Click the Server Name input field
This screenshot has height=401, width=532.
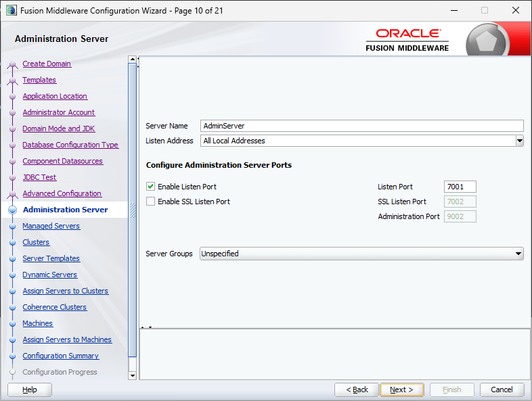click(x=361, y=126)
